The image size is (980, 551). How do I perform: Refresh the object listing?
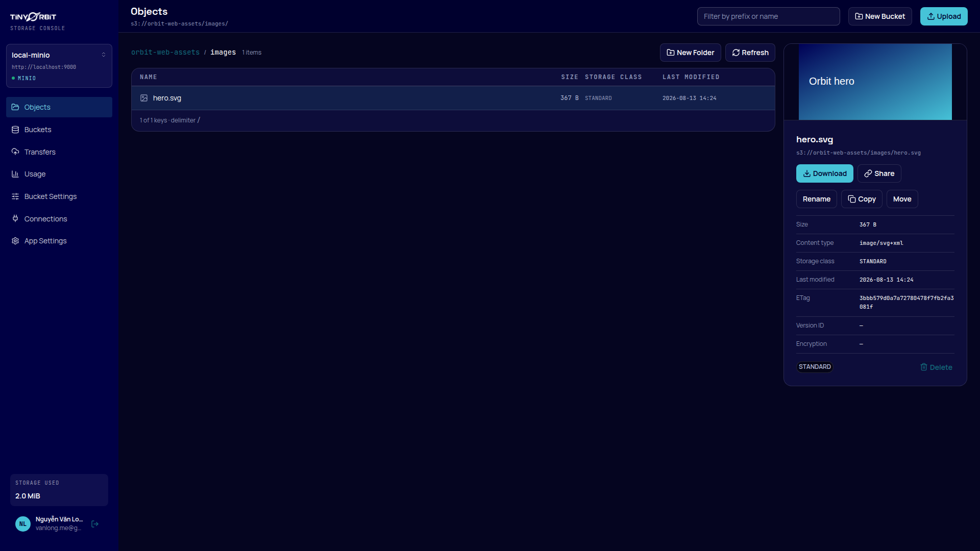pos(750,53)
